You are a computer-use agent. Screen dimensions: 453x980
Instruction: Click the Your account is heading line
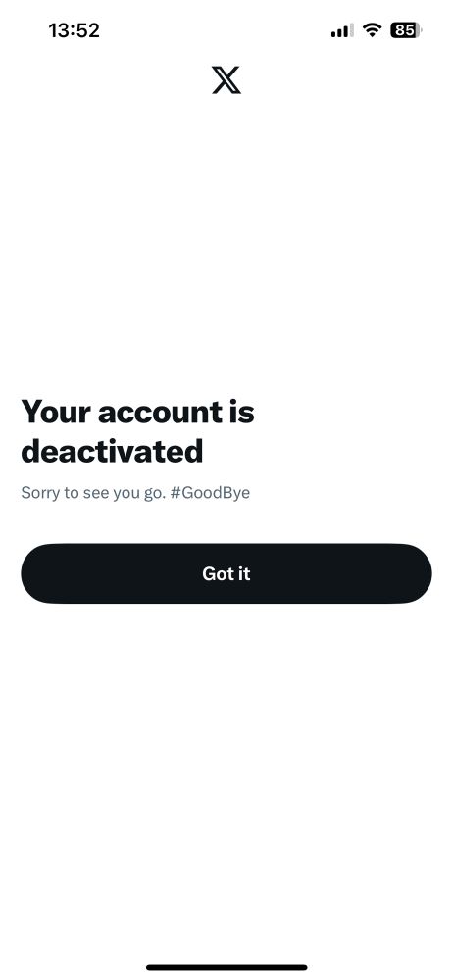[x=137, y=412]
